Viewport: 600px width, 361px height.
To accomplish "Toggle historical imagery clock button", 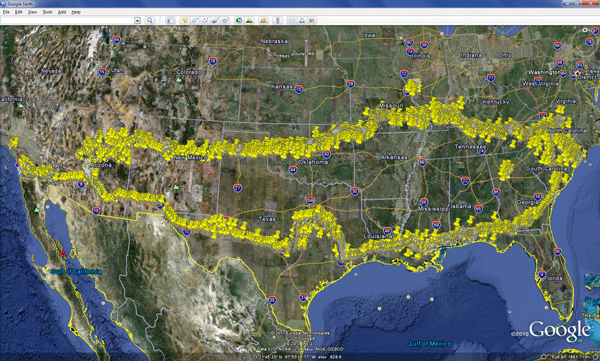I will tap(239, 20).
